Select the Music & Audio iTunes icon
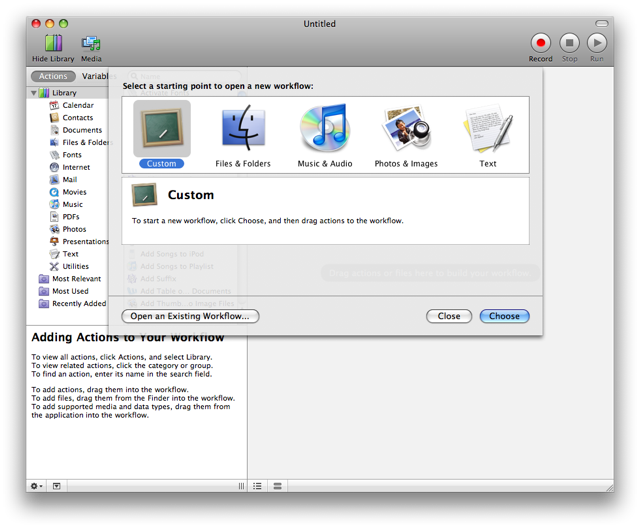This screenshot has width=640, height=528. [324, 127]
